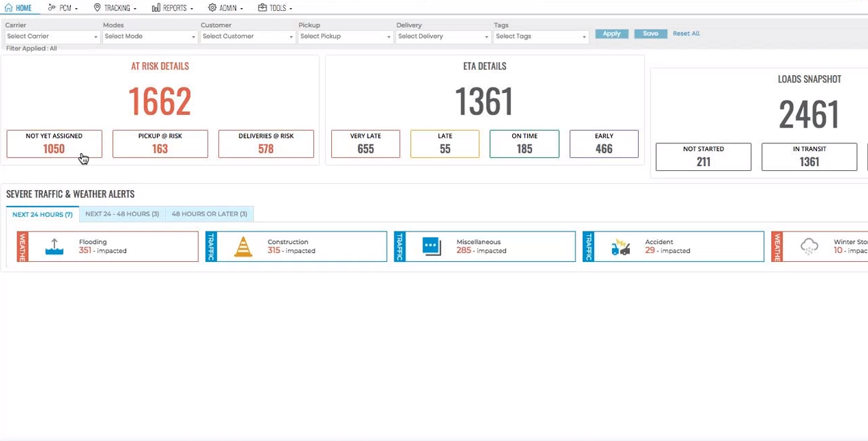Open the Early 466 tile

pos(604,144)
